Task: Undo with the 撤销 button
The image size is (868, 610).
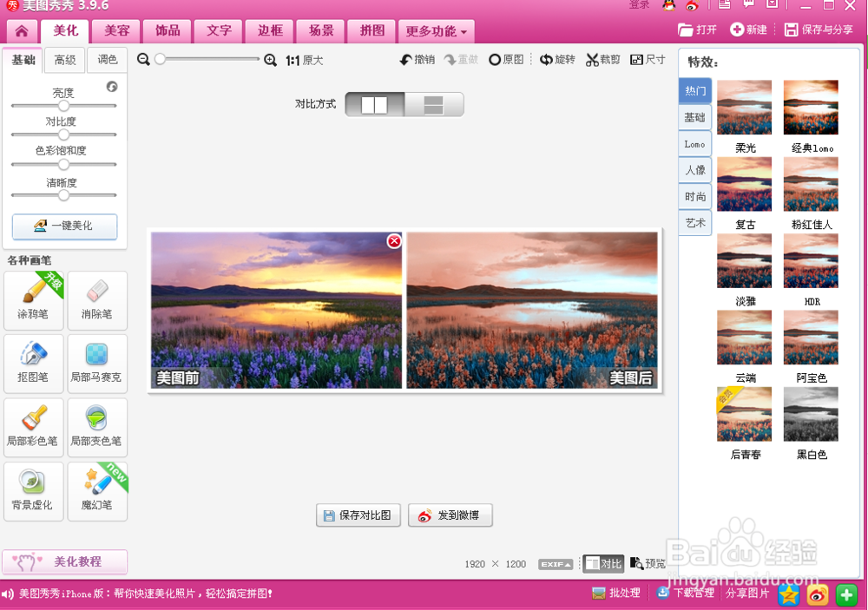Action: click(x=418, y=59)
